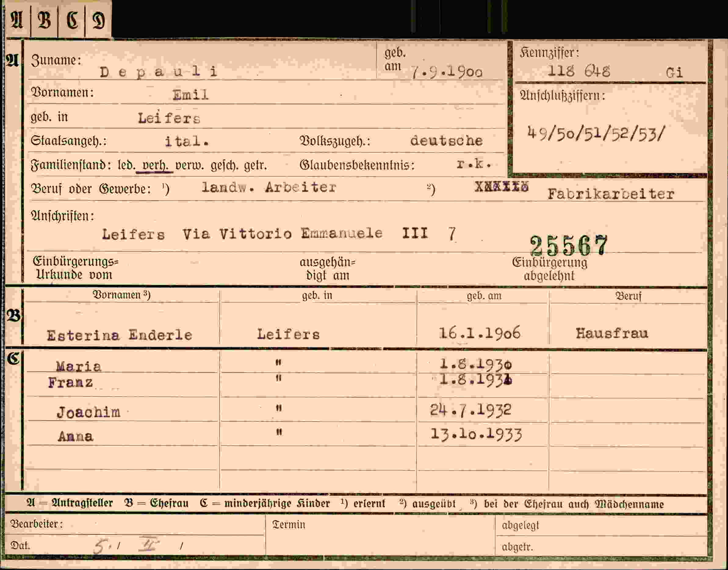Viewport: 728px width, 570px height.
Task: Click the section C marker in left margin
Action: [x=13, y=359]
